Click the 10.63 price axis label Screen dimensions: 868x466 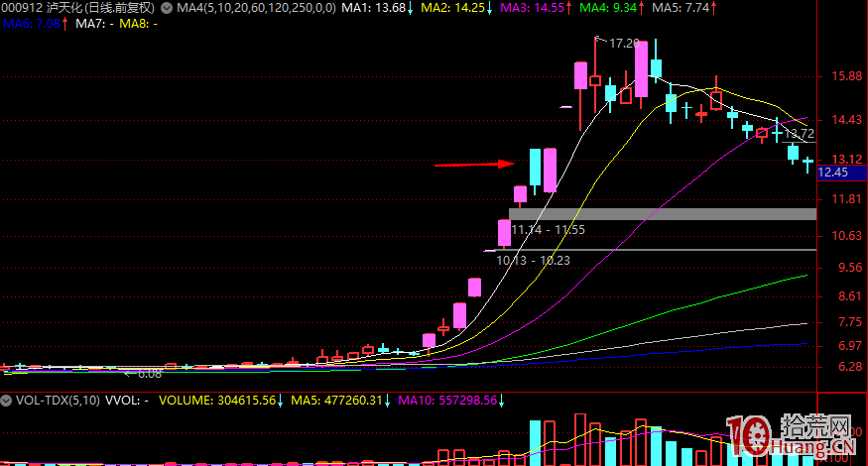point(847,236)
